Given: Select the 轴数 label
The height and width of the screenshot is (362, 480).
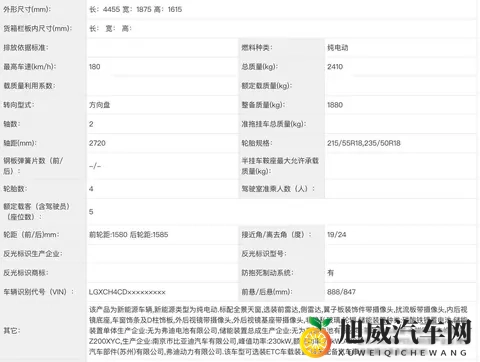Looking at the screenshot, I should tap(12, 124).
